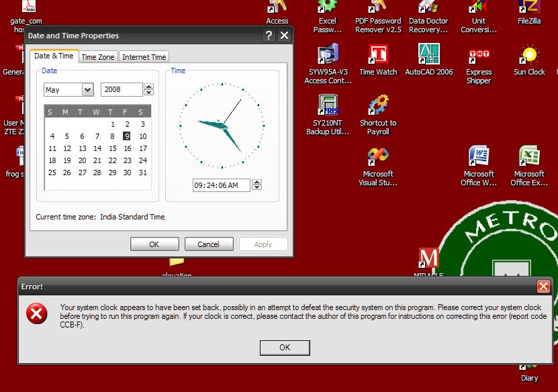Image resolution: width=558 pixels, height=392 pixels.
Task: Select day 20 in the calendar
Action: click(82, 160)
